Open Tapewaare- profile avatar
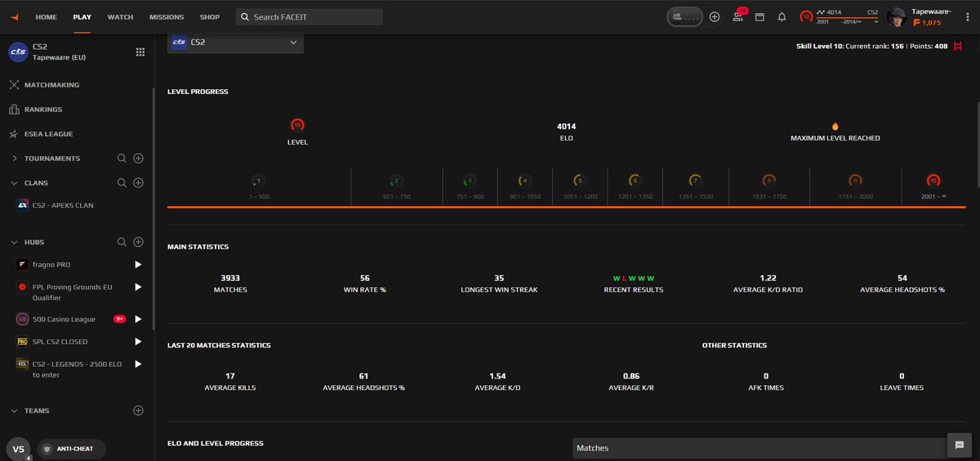The image size is (980, 461). coord(897,16)
